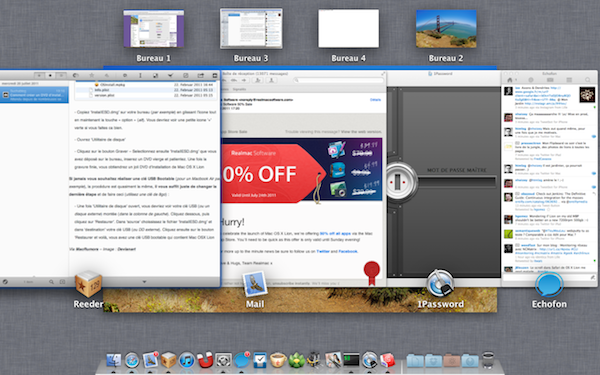Click the Facebook link in the email
Viewport: 600px width, 375px height.
pos(348,251)
